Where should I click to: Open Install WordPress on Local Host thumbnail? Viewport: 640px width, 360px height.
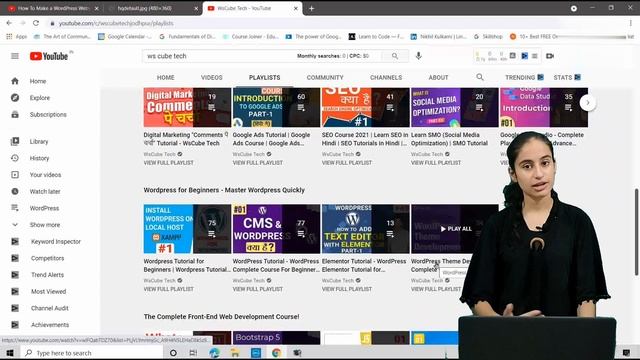coord(187,229)
